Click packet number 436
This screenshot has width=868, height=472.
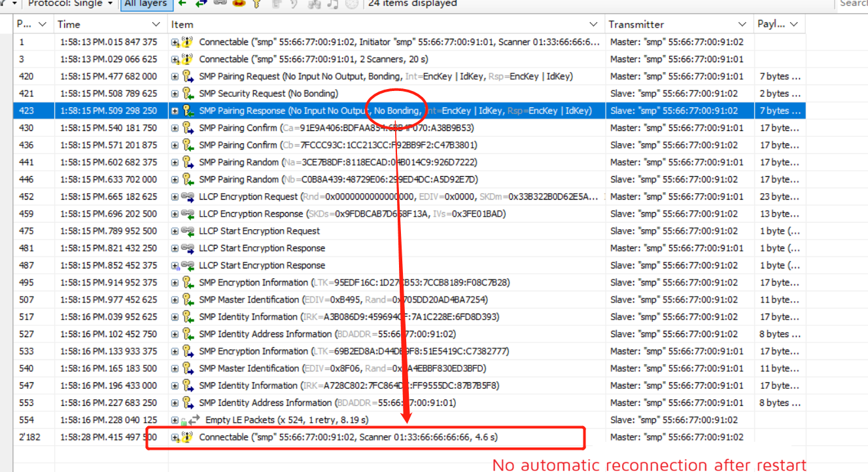pyautogui.click(x=27, y=145)
